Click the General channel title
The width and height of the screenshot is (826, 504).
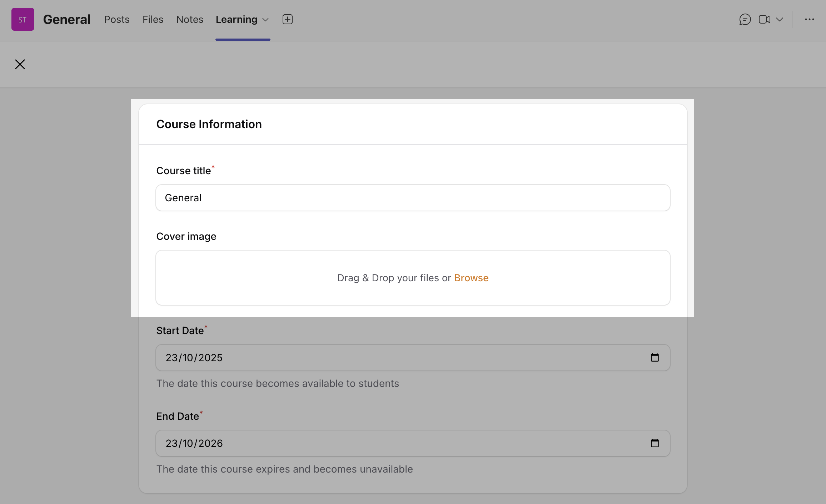67,19
